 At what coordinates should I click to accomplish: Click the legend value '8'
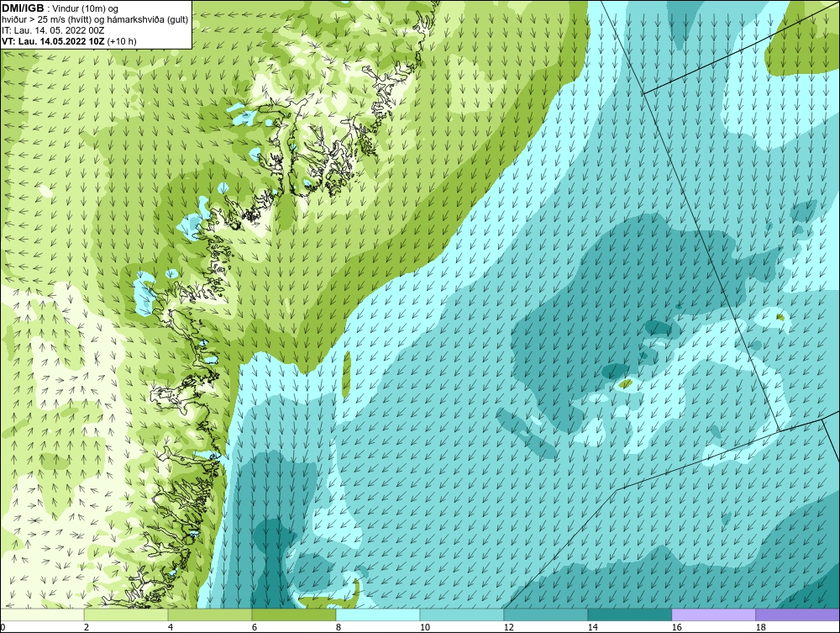click(339, 627)
